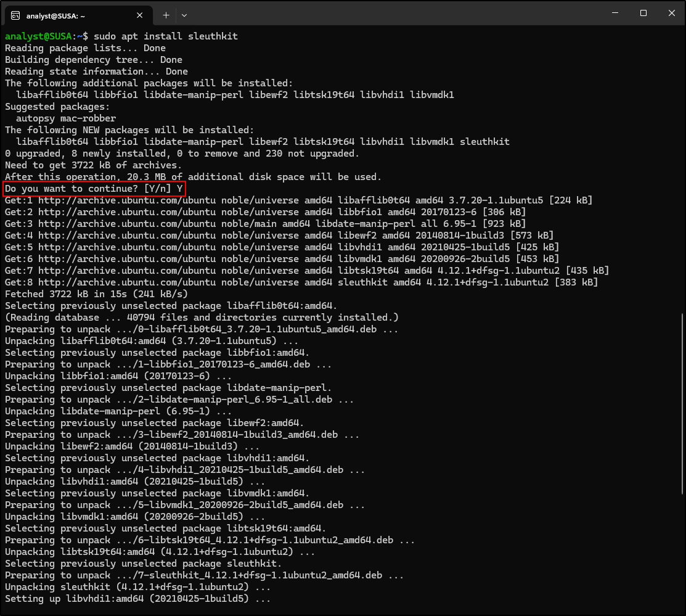Click 'Do you want to continue? [Y/n] Y' line

[x=94, y=189]
